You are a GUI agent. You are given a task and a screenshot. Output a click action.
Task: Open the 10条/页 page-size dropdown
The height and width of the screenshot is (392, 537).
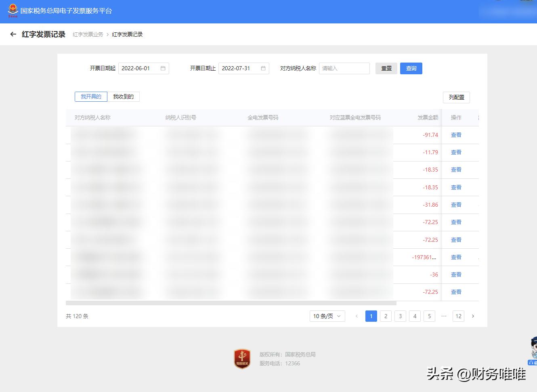[x=327, y=316]
